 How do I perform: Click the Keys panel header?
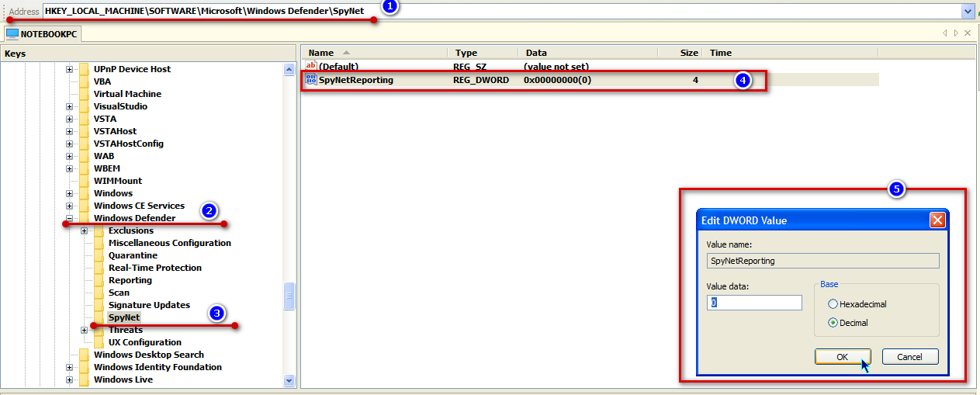coord(149,54)
